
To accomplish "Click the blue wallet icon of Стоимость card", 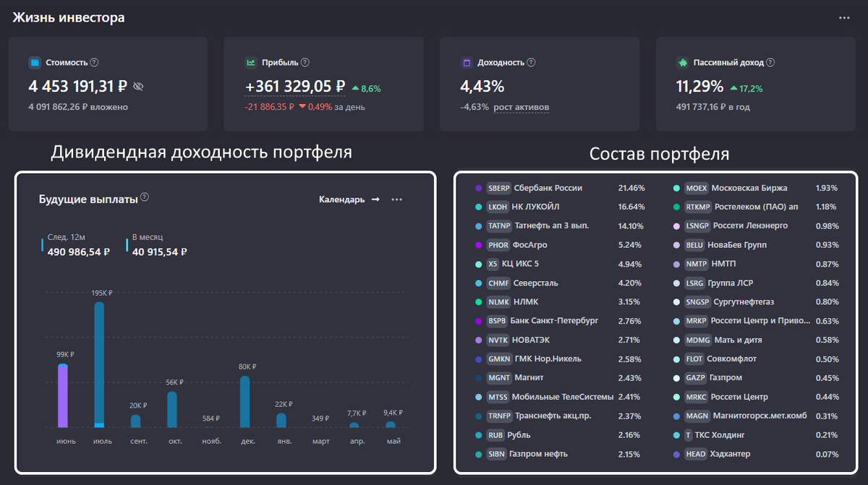I will [34, 62].
